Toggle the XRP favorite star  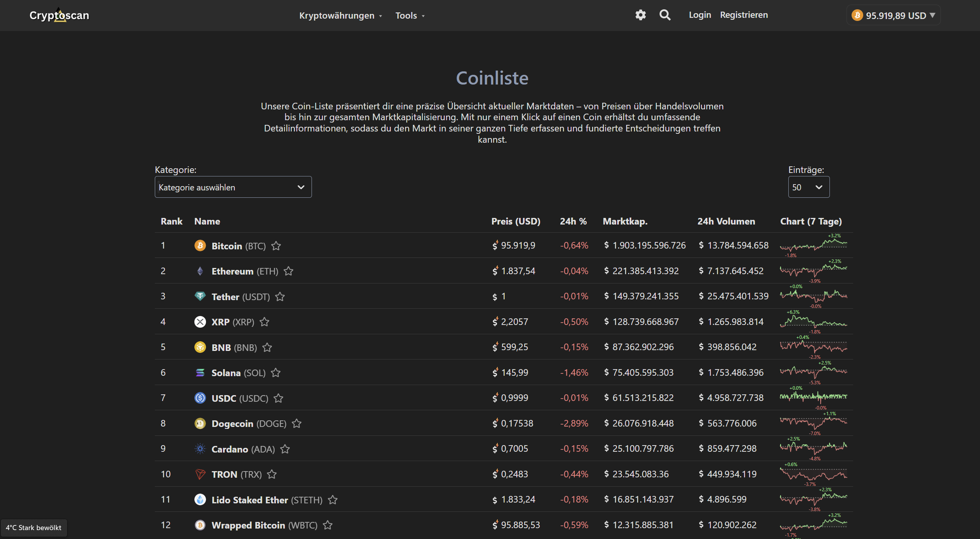coord(264,322)
